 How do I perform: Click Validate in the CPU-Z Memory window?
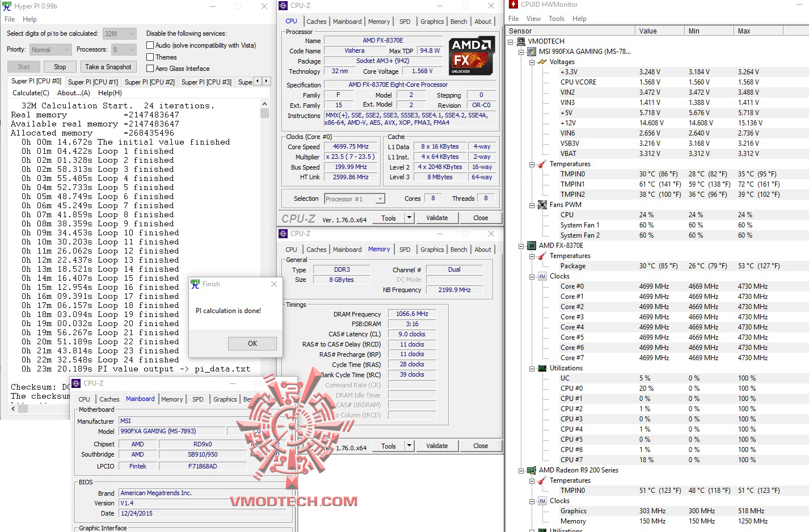pyautogui.click(x=437, y=446)
